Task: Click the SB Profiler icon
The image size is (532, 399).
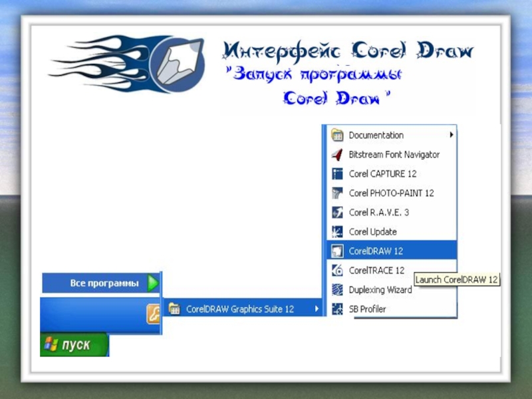Action: (337, 309)
